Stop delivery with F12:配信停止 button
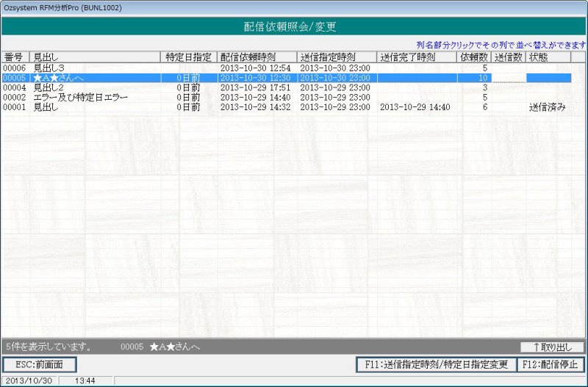 (x=551, y=364)
